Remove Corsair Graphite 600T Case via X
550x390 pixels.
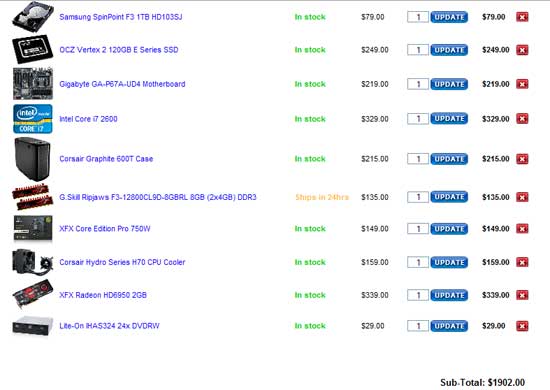[x=522, y=159]
